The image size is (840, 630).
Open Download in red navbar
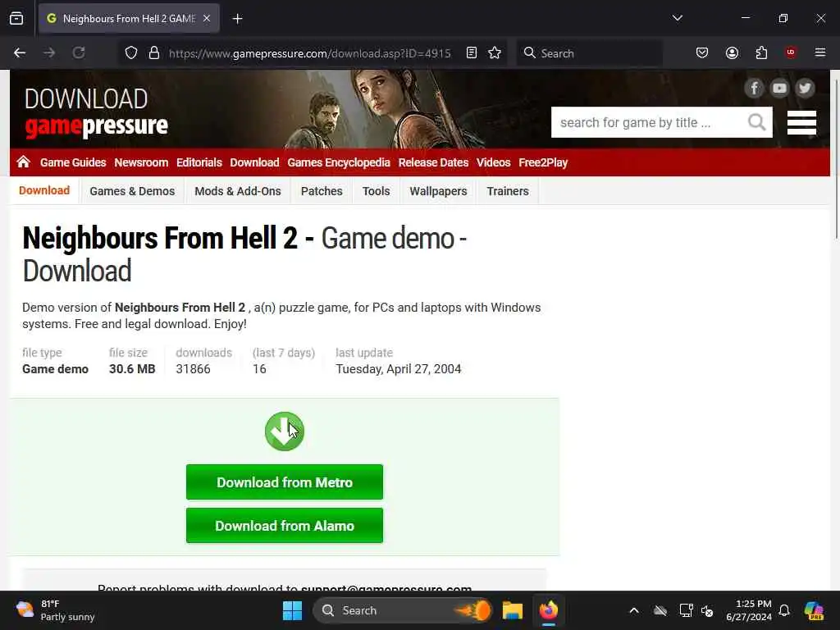point(254,162)
